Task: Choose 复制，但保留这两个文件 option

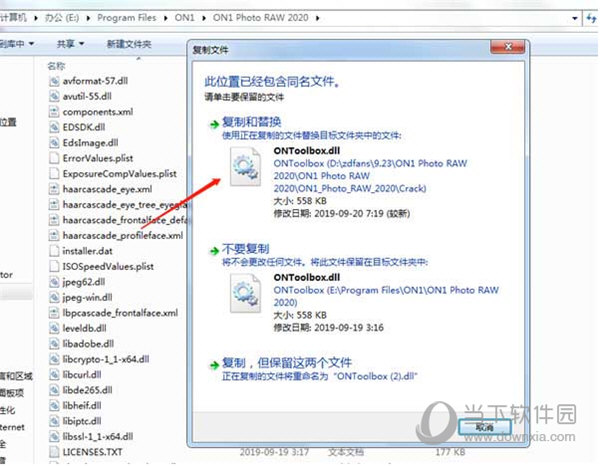Action: tap(287, 363)
